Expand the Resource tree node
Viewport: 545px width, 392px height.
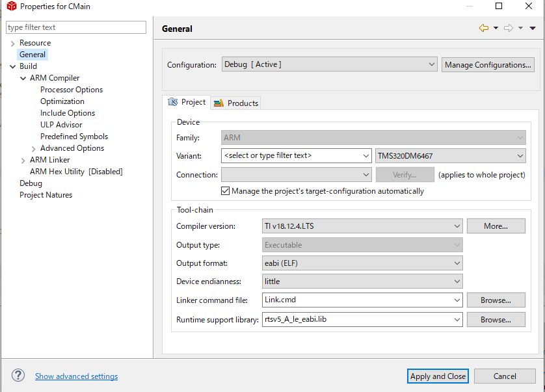click(12, 44)
